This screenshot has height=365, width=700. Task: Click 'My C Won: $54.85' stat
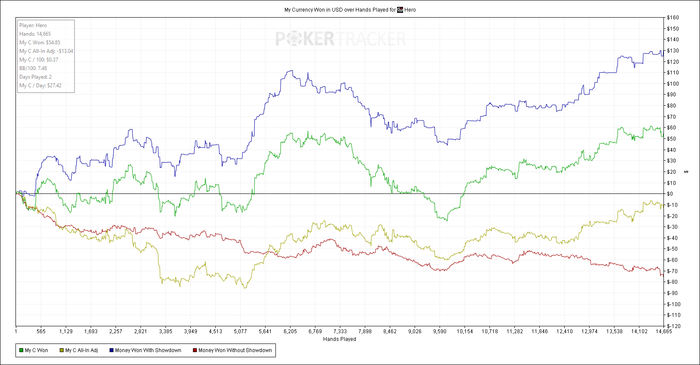click(x=40, y=42)
